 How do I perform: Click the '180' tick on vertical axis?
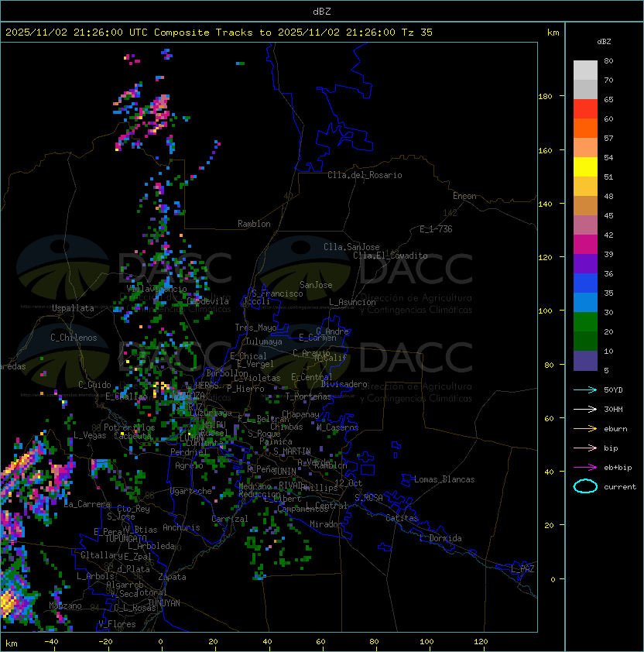[x=545, y=97]
